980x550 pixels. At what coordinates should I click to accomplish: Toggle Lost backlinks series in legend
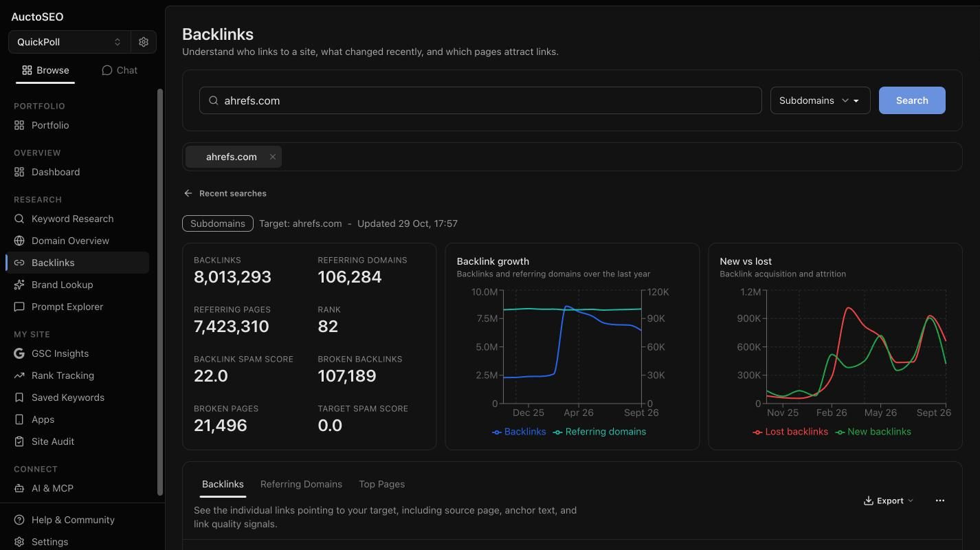[x=791, y=432]
